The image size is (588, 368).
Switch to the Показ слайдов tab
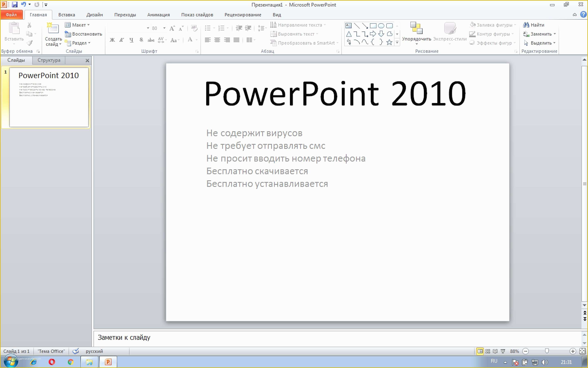click(x=197, y=15)
